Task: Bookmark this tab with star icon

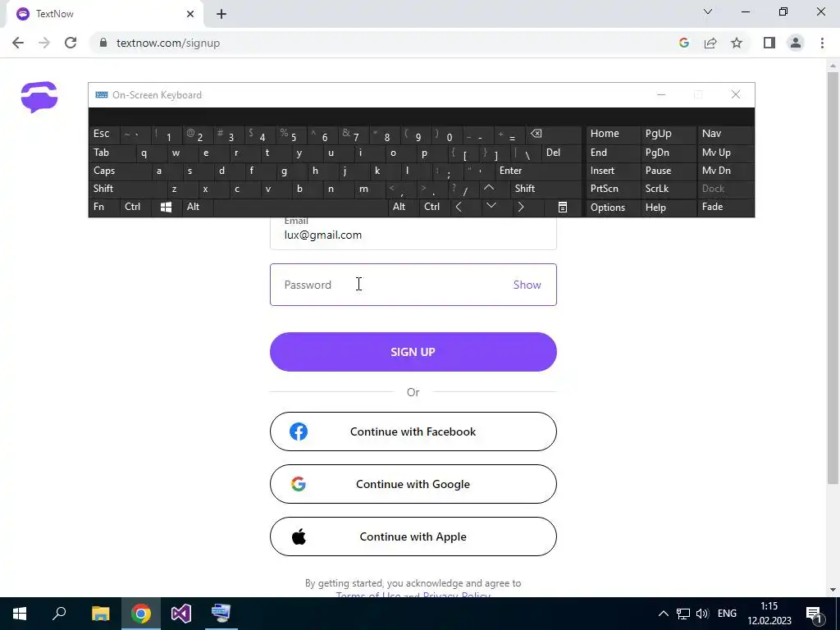Action: (x=737, y=43)
